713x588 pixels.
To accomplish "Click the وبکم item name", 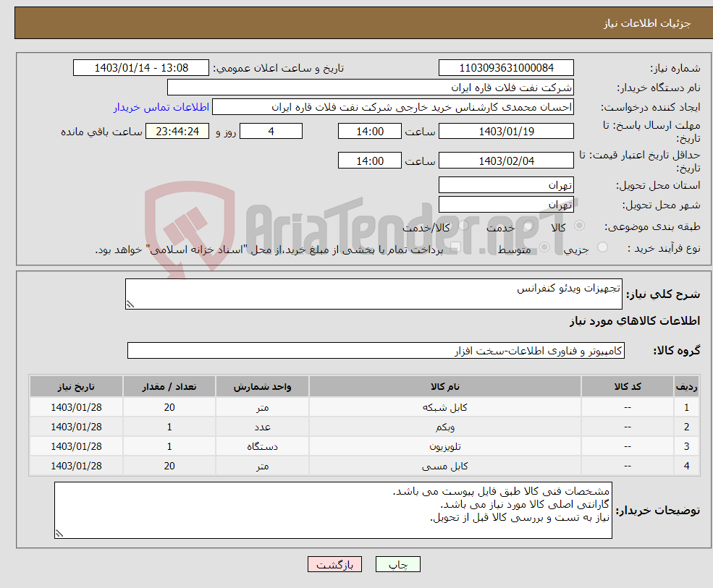I will 444,427.
